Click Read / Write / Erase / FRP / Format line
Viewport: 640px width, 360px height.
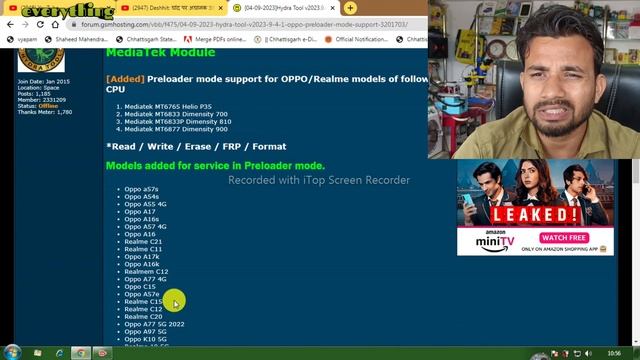196,147
